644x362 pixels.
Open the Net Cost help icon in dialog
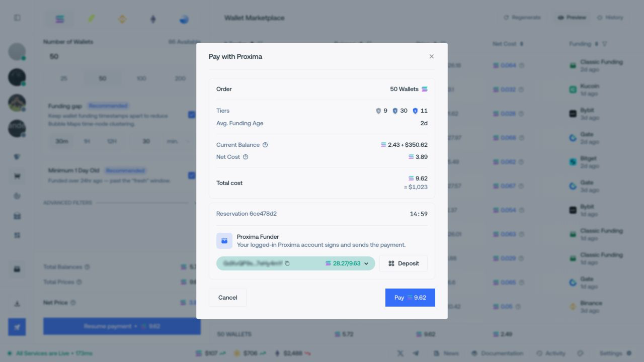click(246, 157)
